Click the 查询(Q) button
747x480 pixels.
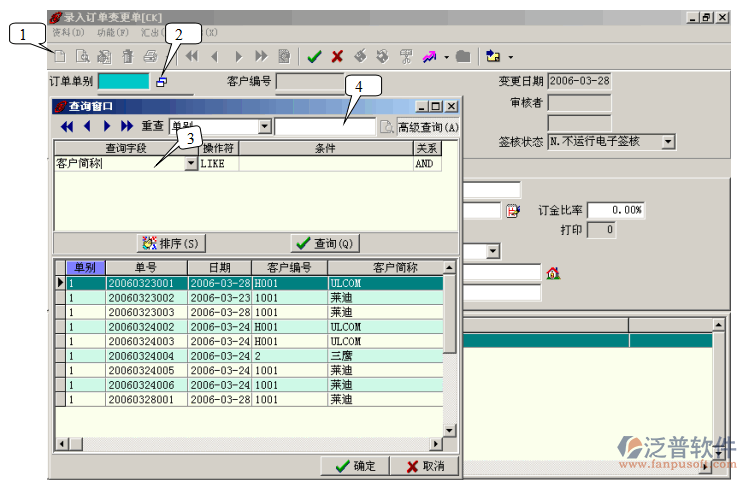click(x=325, y=243)
